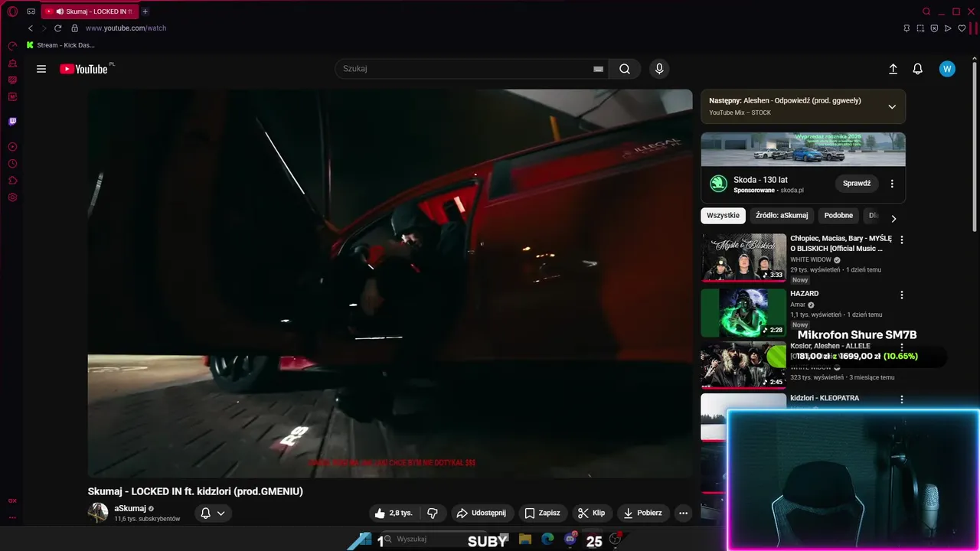Image resolution: width=980 pixels, height=551 pixels.
Task: Open Skoda ad banner image
Action: [x=803, y=149]
